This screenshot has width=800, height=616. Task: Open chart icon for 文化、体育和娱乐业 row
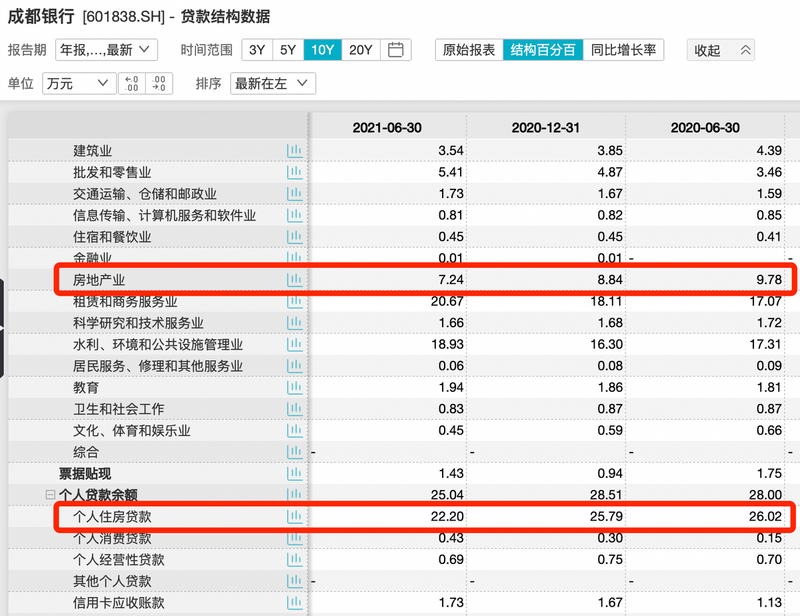pyautogui.click(x=294, y=430)
